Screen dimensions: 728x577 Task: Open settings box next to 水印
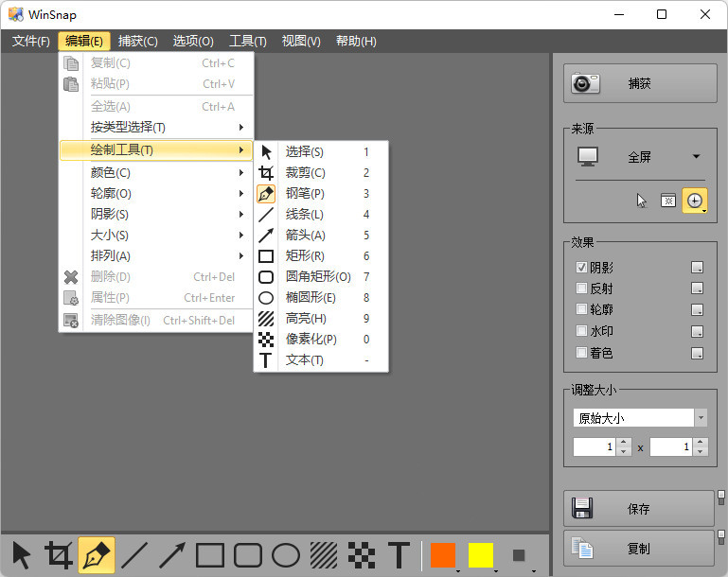(697, 331)
